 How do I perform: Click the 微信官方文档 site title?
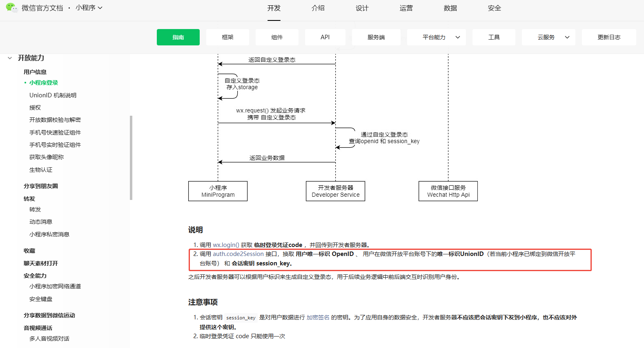pyautogui.click(x=42, y=8)
